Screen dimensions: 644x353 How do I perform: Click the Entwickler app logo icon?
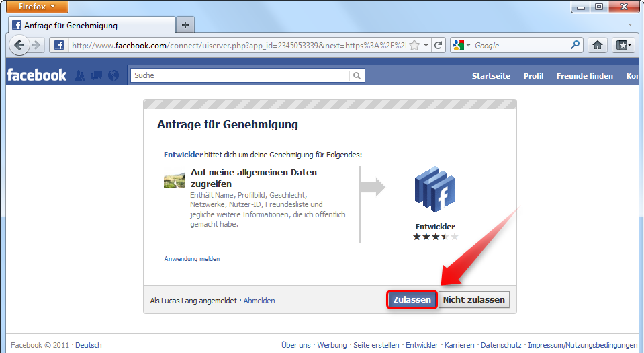pos(435,189)
